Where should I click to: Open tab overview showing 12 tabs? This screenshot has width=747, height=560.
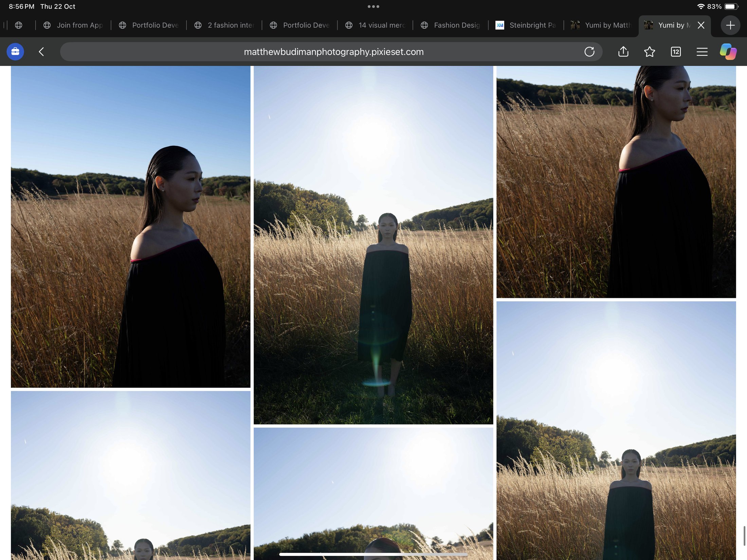pyautogui.click(x=676, y=52)
